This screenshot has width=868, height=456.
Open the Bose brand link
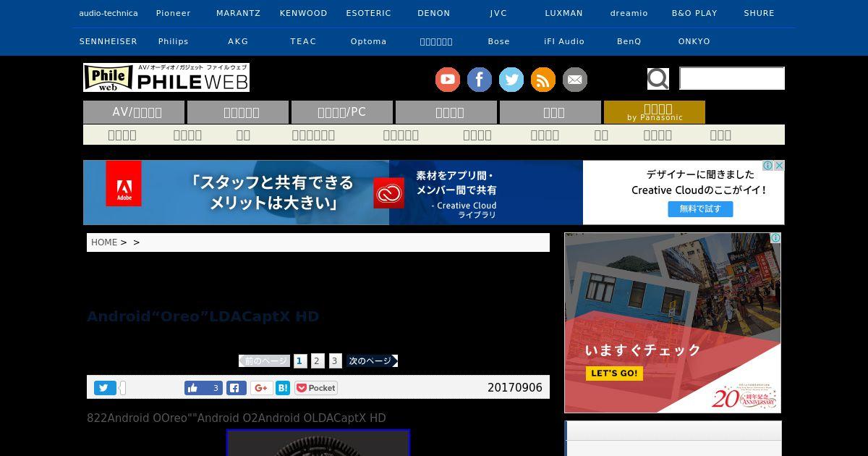[498, 41]
